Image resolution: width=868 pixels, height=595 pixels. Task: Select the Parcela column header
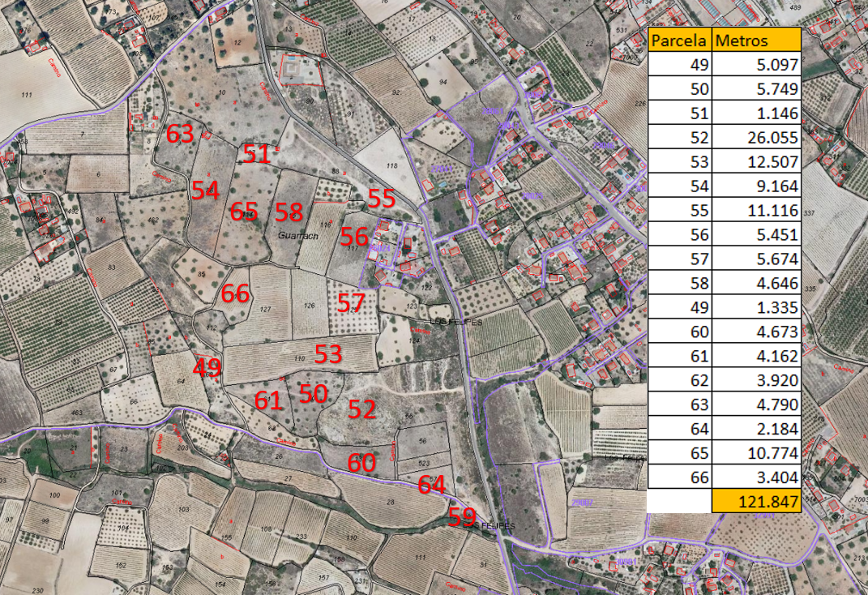679,41
